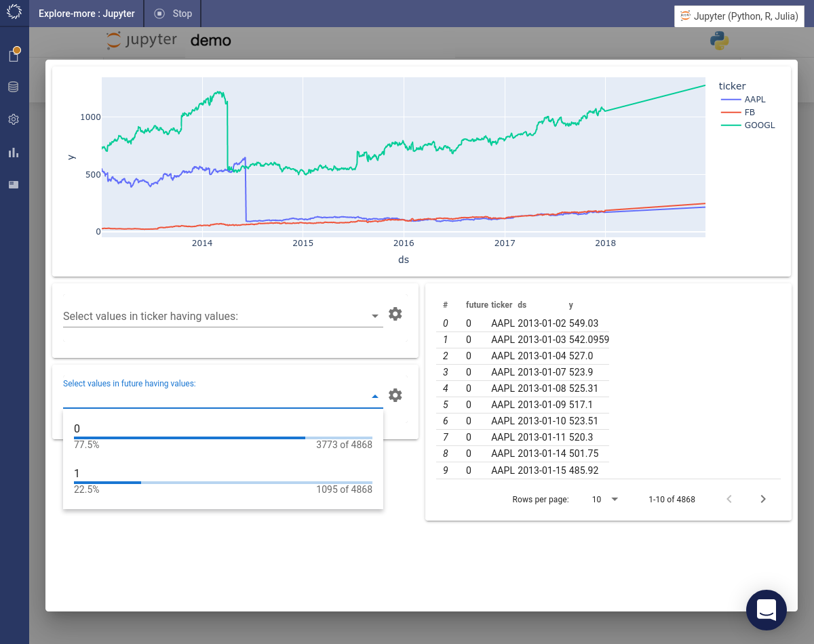Click the Python logo in the header
The width and height of the screenshot is (814, 644).
click(720, 41)
